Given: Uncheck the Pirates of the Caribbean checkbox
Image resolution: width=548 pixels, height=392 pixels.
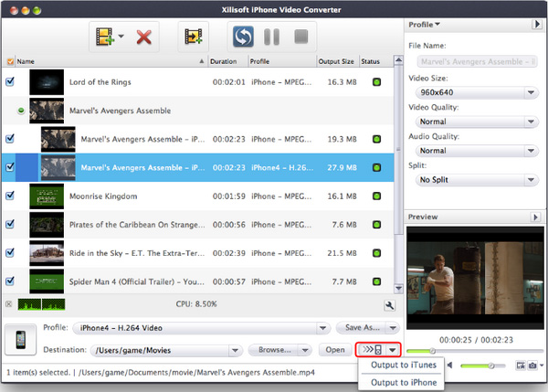Looking at the screenshot, I should (x=10, y=224).
